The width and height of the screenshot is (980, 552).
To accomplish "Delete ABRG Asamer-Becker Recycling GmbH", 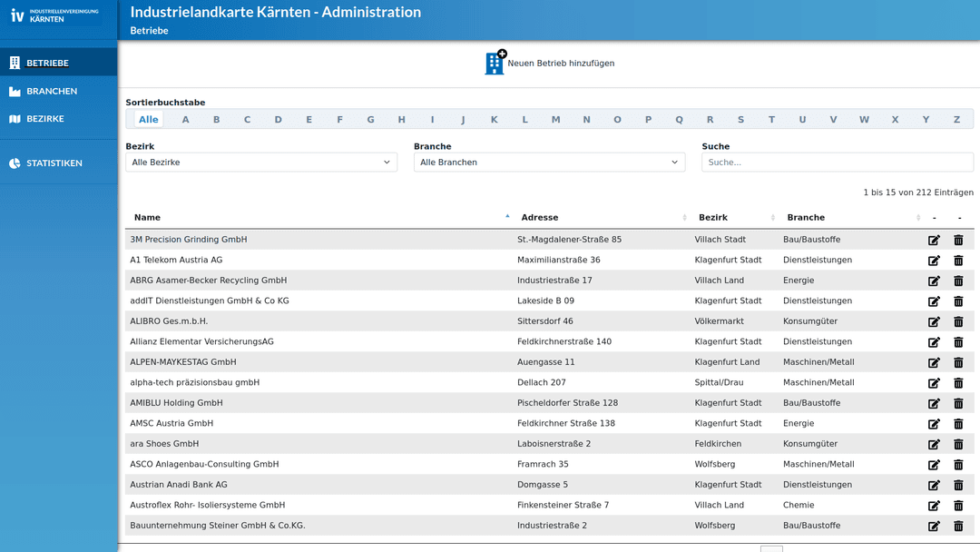I will coord(958,281).
